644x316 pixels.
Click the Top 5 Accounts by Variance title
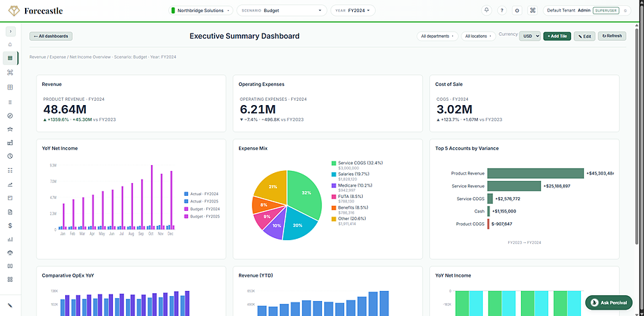point(467,148)
